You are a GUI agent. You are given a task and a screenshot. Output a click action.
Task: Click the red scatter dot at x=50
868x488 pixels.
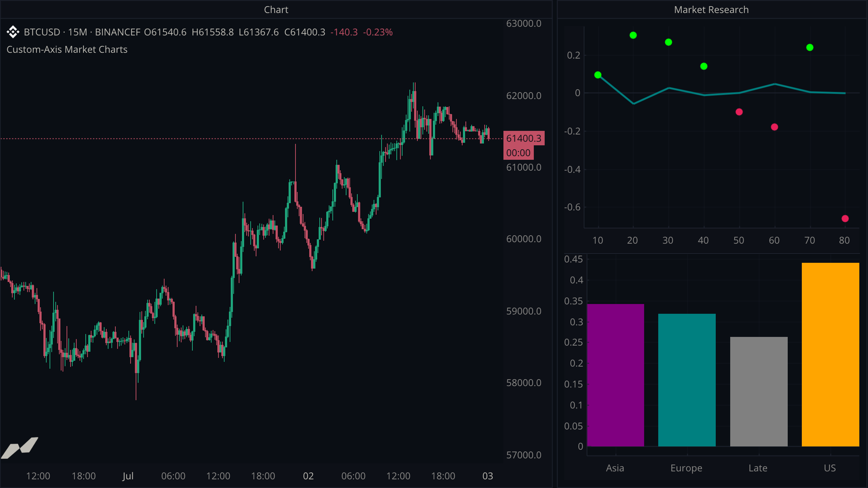click(x=739, y=112)
